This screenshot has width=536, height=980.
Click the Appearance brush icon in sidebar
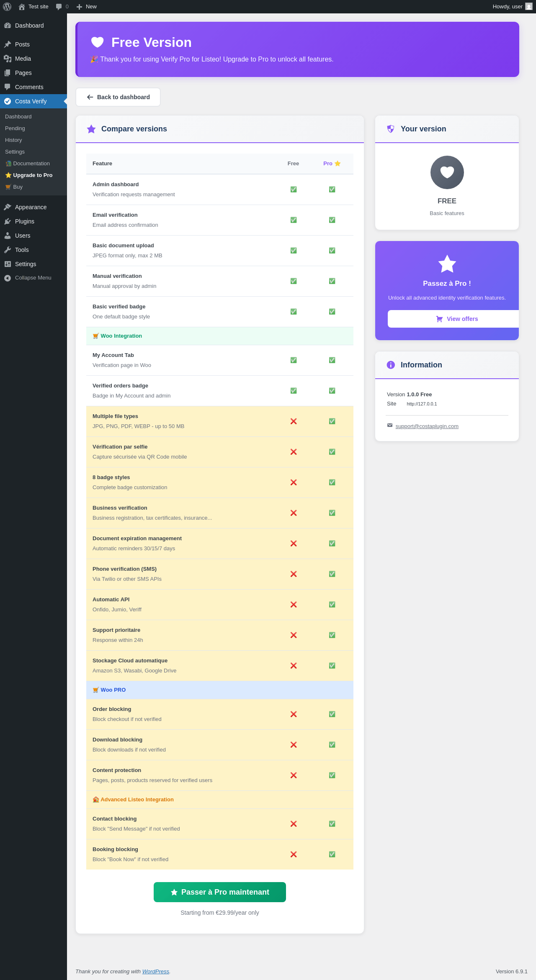point(8,207)
